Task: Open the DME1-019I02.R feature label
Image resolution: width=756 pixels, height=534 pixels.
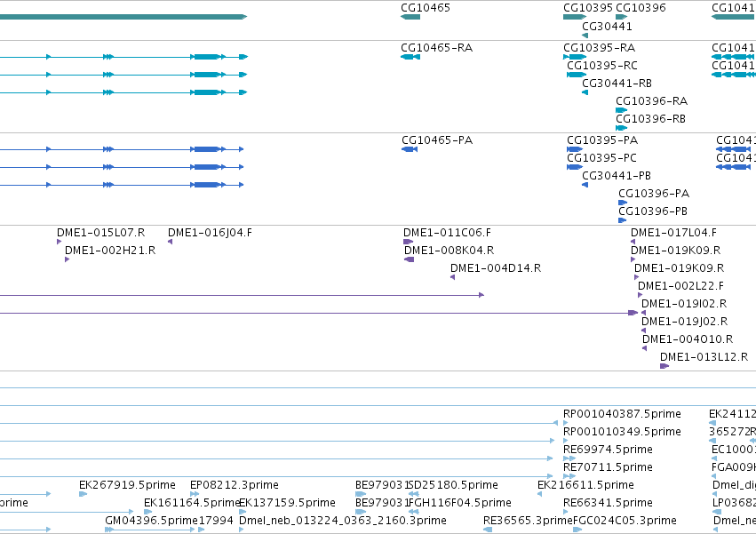Action: coord(684,304)
